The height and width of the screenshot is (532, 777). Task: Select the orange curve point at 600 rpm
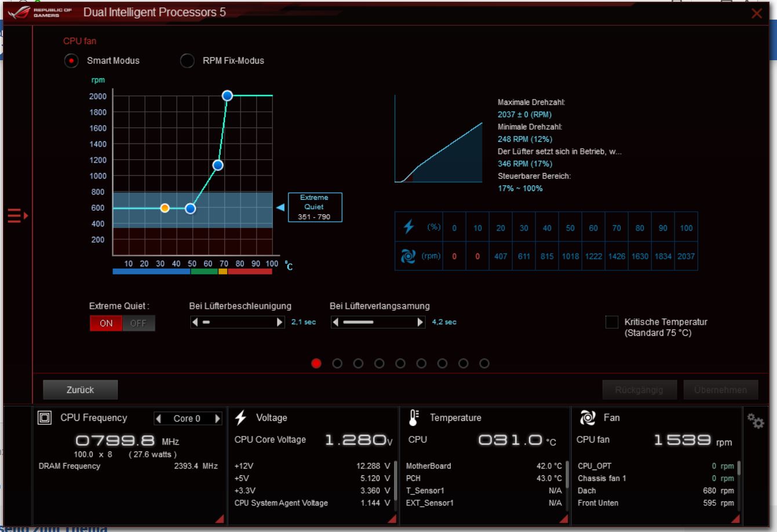click(165, 208)
